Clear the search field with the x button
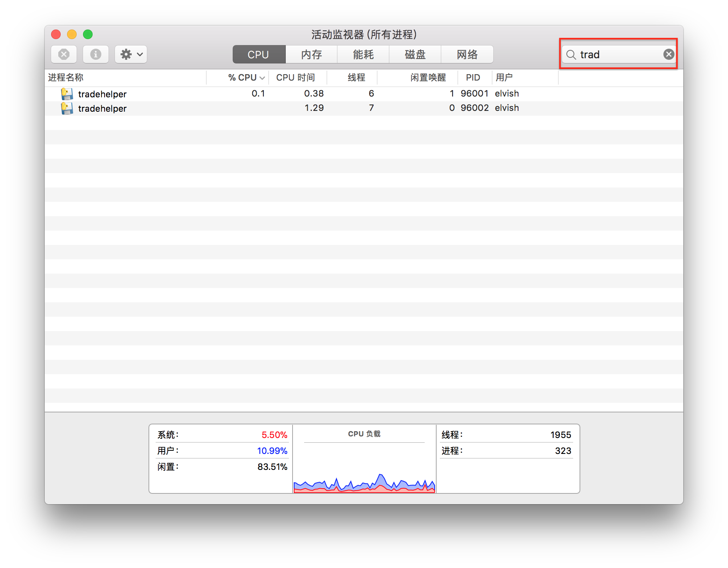 click(669, 54)
